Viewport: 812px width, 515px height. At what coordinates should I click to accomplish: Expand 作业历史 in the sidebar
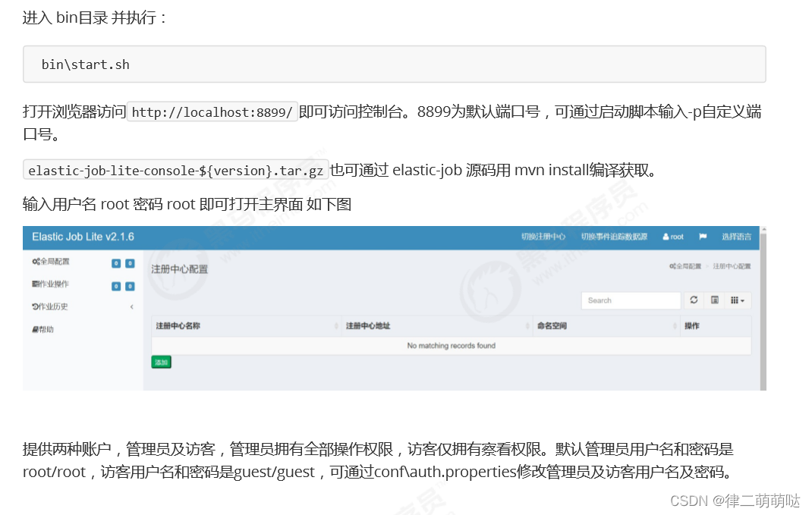50,306
